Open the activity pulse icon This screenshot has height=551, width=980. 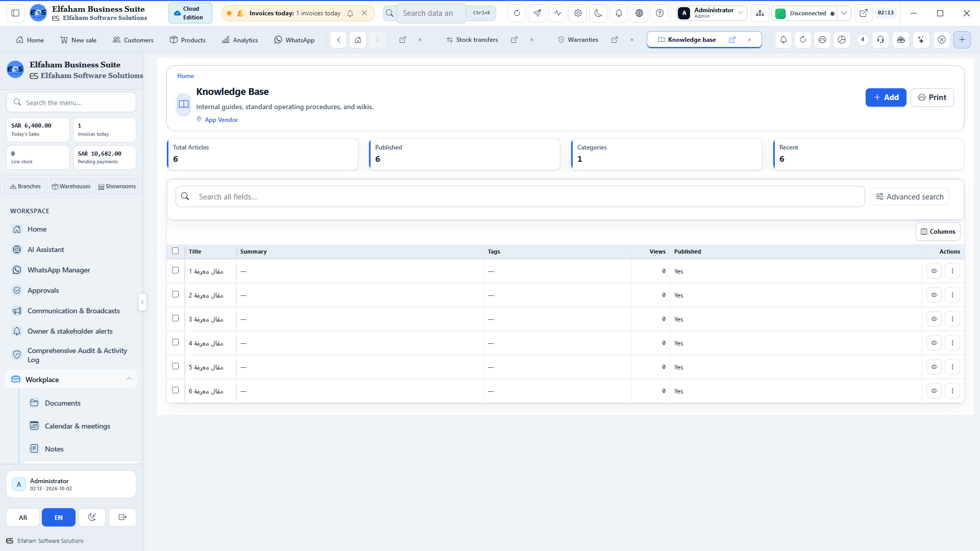coord(557,13)
